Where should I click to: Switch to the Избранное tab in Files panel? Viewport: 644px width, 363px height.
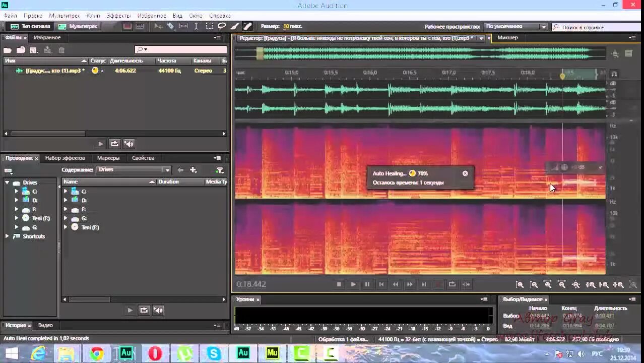47,38
